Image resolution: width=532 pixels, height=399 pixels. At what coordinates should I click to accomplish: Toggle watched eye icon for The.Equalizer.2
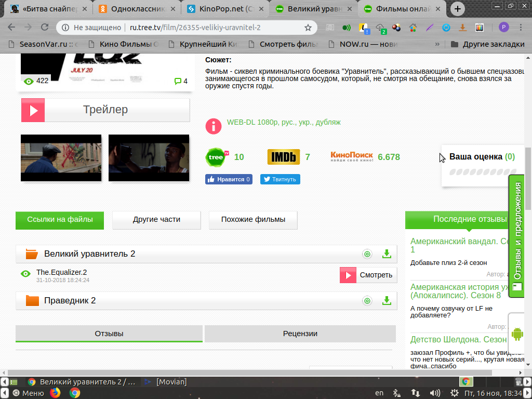(25, 274)
